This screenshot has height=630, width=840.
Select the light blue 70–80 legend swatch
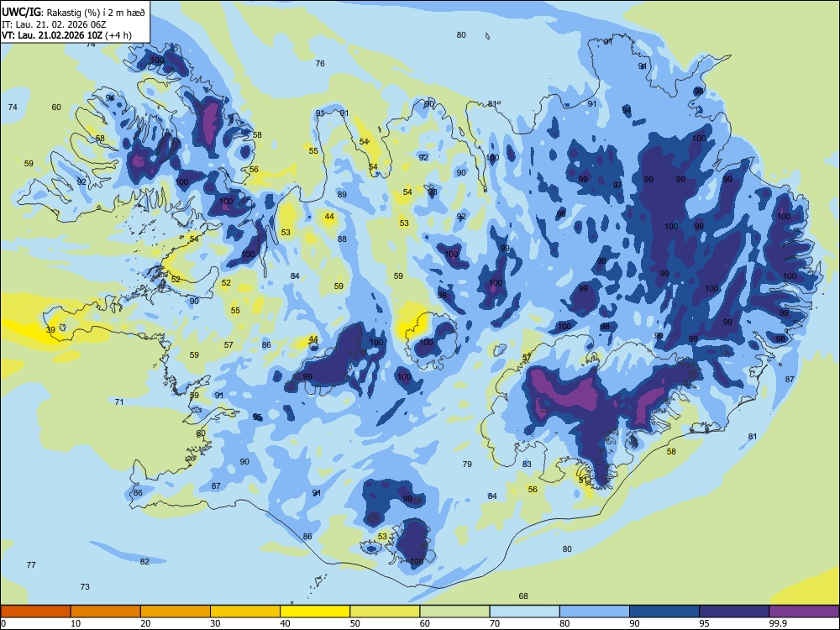click(x=524, y=612)
